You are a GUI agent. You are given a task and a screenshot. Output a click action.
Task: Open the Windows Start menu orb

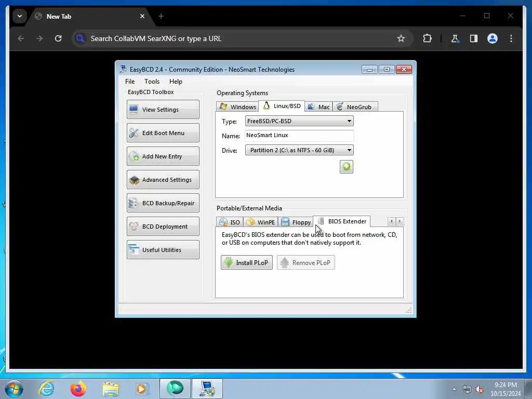point(14,389)
